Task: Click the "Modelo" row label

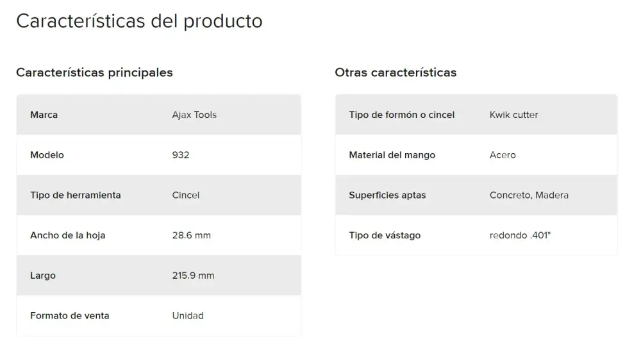Action: 47,155
